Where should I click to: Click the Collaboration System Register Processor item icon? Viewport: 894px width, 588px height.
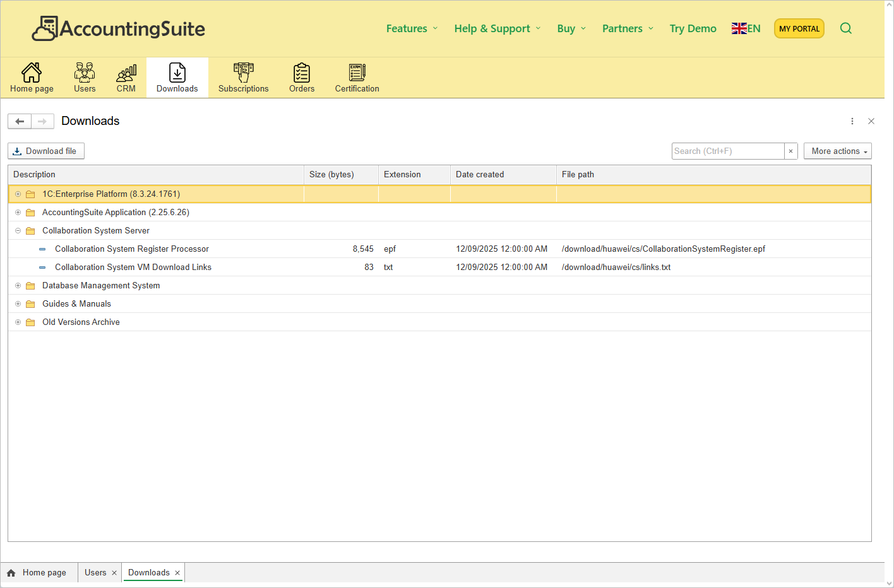(42, 249)
